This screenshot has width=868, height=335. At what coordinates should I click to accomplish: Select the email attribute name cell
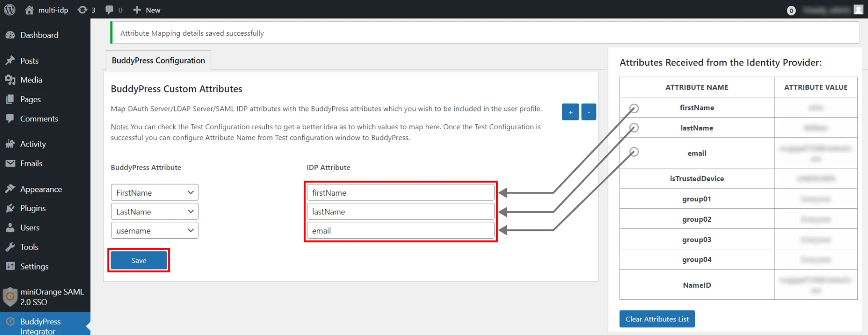(697, 153)
